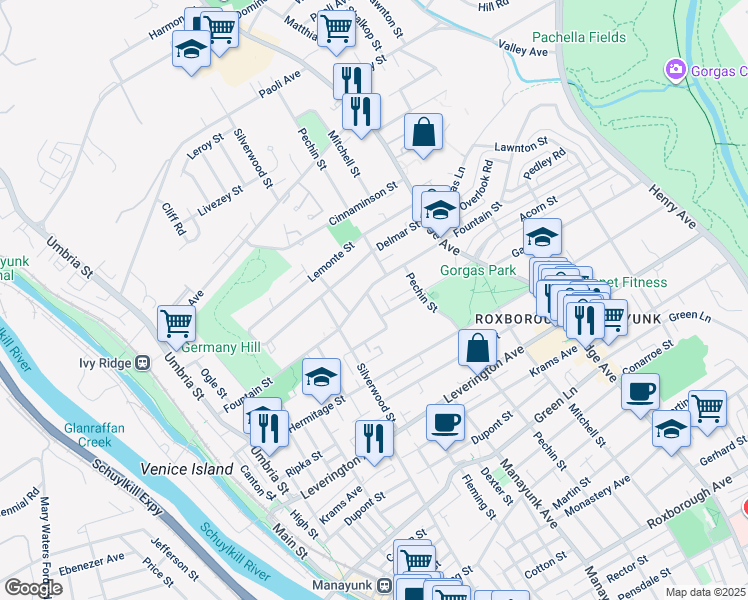
Task: Select the Main St label
Action: (x=290, y=541)
